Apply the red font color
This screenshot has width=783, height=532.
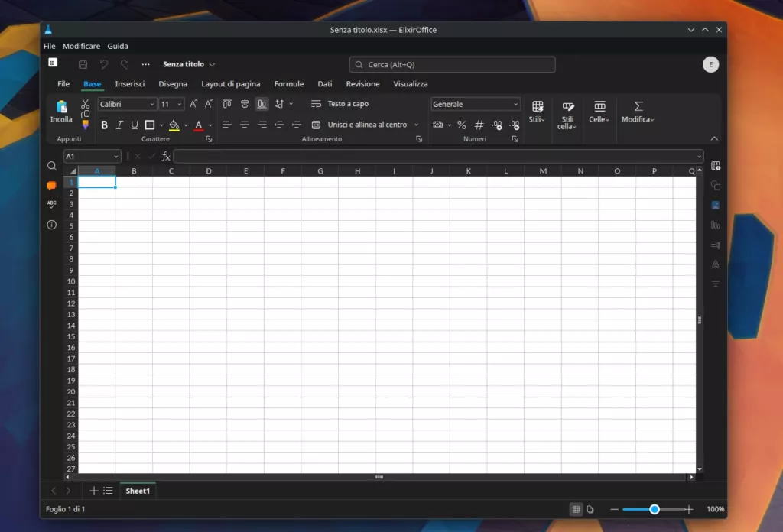coord(199,125)
